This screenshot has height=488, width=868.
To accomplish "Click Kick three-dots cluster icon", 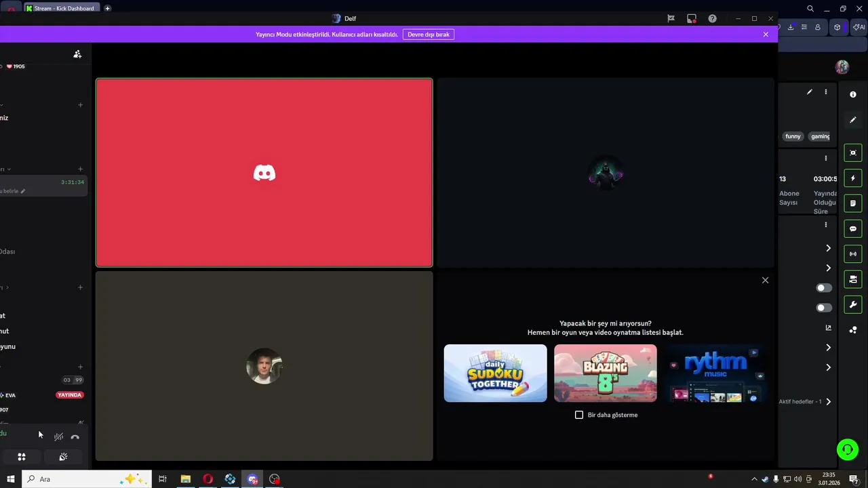I will pyautogui.click(x=853, y=330).
